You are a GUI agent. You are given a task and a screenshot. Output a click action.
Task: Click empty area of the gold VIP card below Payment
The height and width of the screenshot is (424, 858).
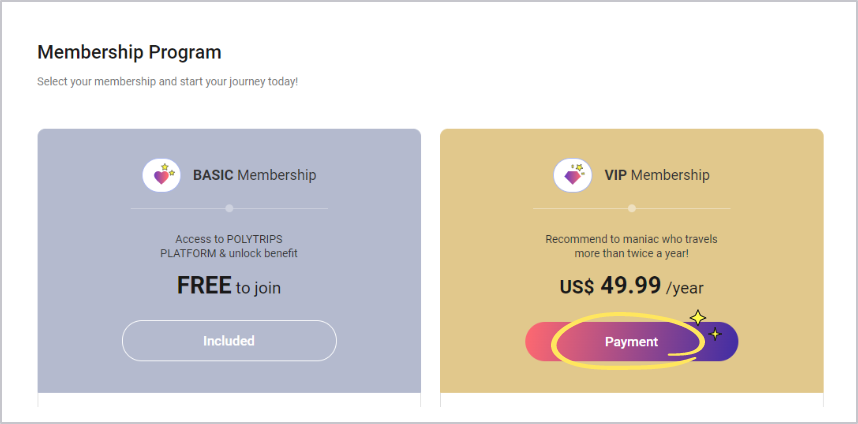pos(631,380)
